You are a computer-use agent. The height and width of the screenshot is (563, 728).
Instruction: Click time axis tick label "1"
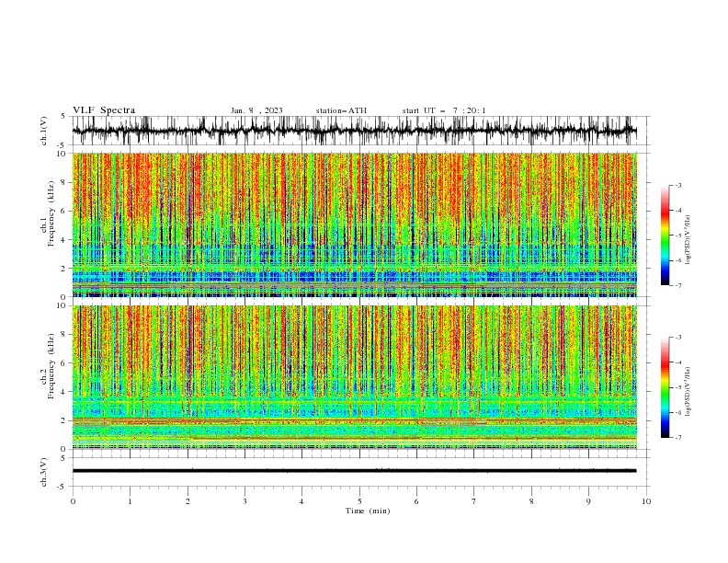pos(130,501)
